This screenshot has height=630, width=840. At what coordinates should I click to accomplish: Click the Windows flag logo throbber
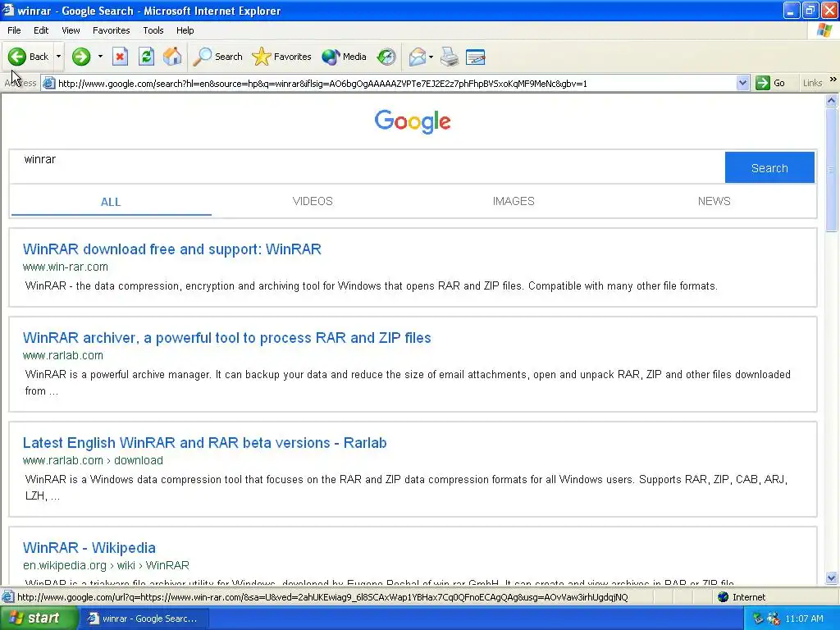[824, 30]
